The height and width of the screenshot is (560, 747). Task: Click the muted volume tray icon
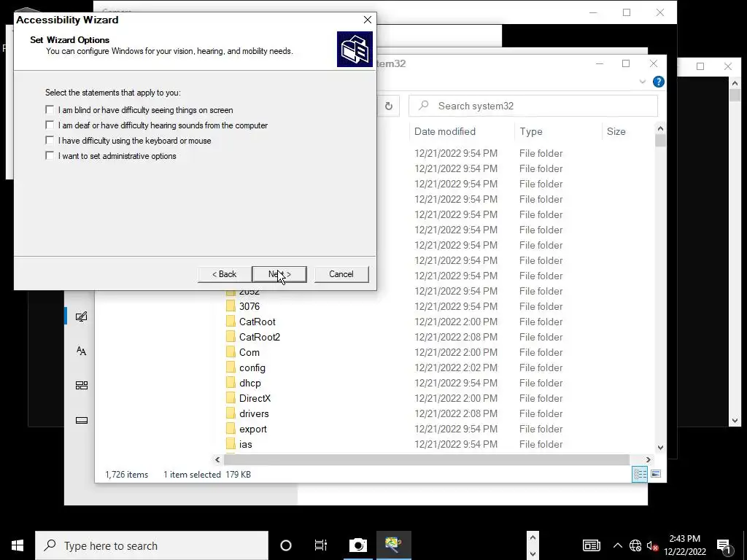652,545
